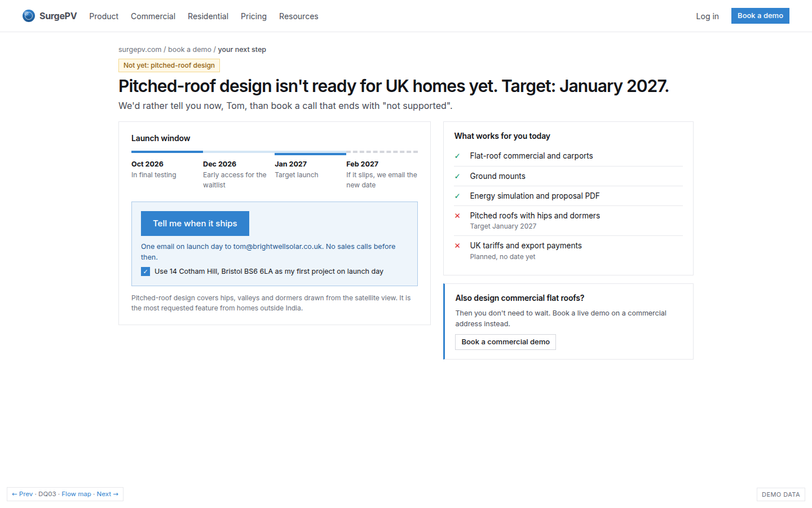
Task: Uncheck Use 14 Cotham Hill as first project
Action: [x=145, y=271]
